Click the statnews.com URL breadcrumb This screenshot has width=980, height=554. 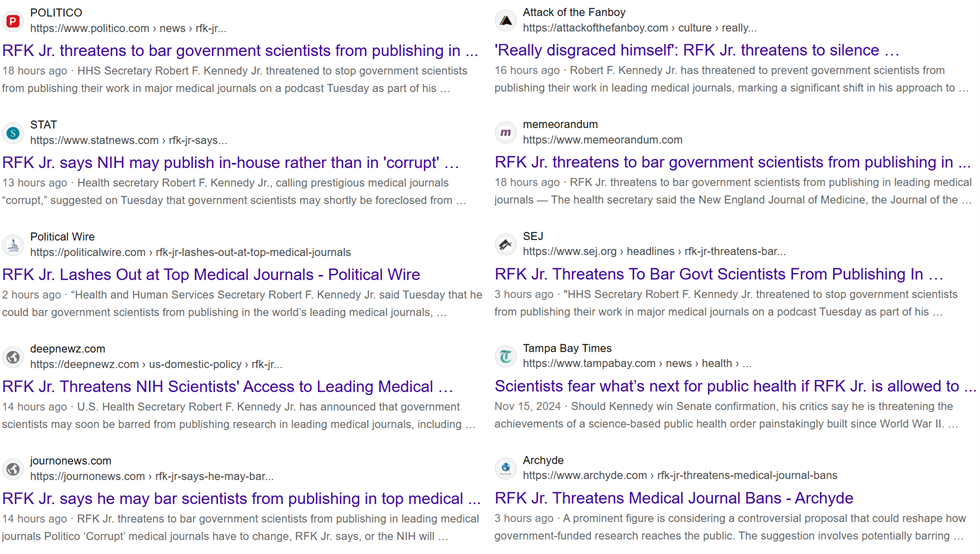coord(128,141)
